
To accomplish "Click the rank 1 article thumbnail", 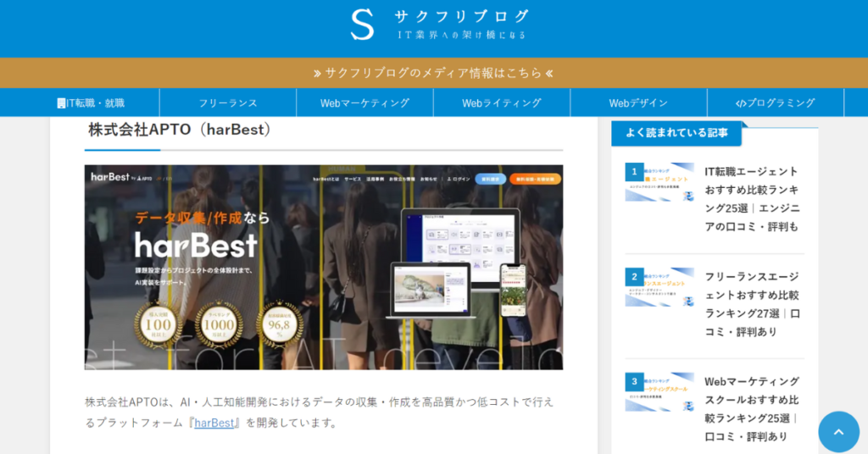I will tap(659, 182).
